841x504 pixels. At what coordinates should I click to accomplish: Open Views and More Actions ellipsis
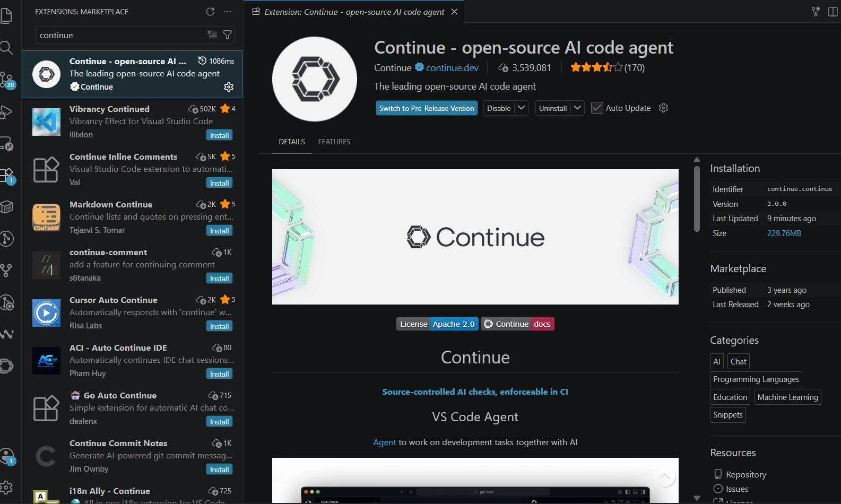click(228, 12)
